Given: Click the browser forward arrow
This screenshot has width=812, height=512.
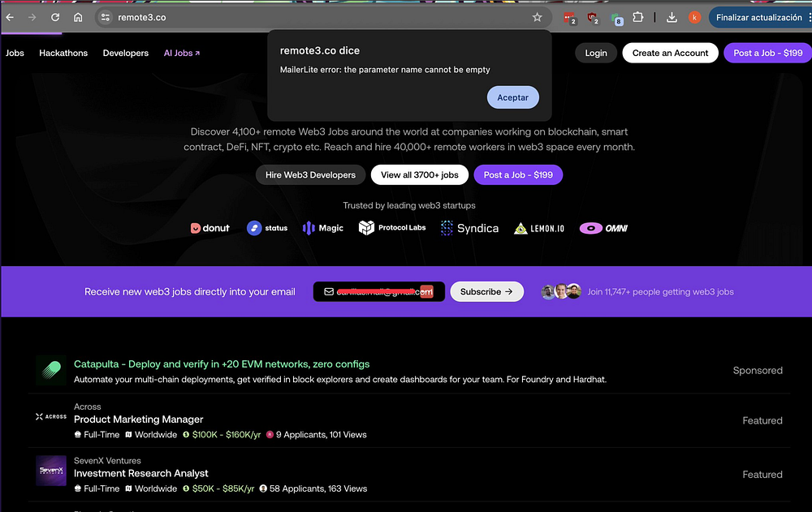Looking at the screenshot, I should coord(32,17).
